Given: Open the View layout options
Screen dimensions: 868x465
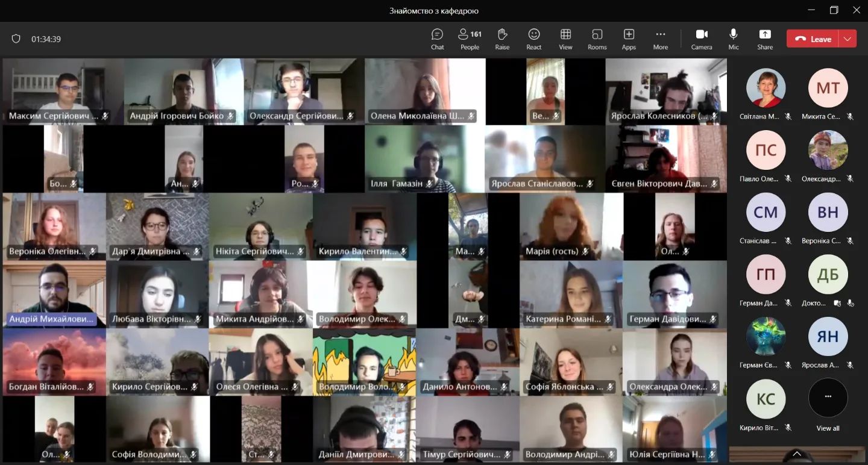Looking at the screenshot, I should coord(565,39).
